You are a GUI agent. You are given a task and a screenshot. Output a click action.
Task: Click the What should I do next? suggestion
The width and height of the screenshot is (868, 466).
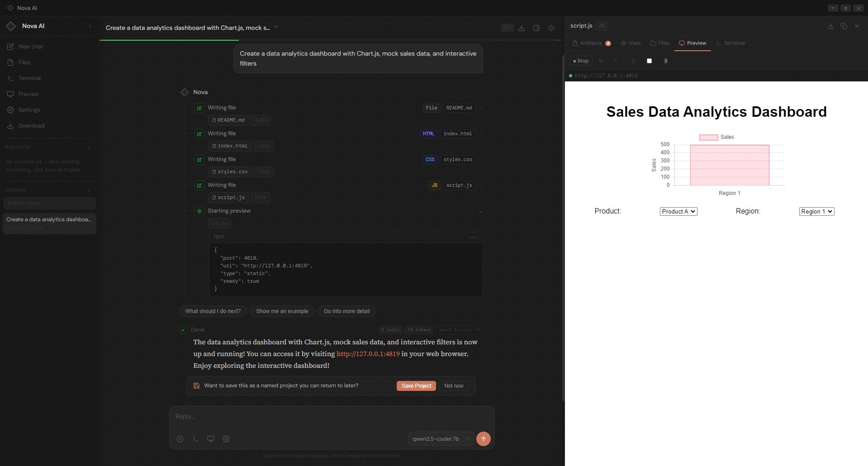[213, 311]
